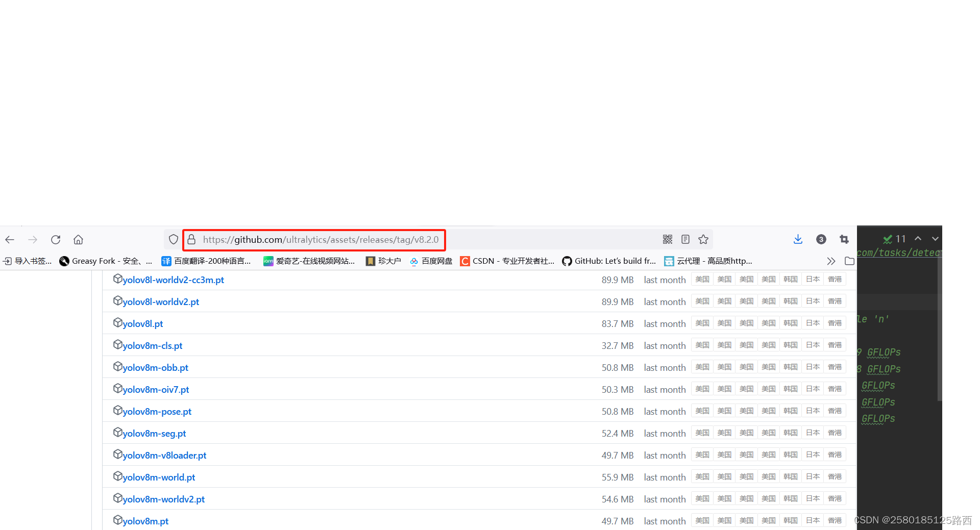Click the browser forward arrow
Image resolution: width=980 pixels, height=530 pixels.
(33, 239)
